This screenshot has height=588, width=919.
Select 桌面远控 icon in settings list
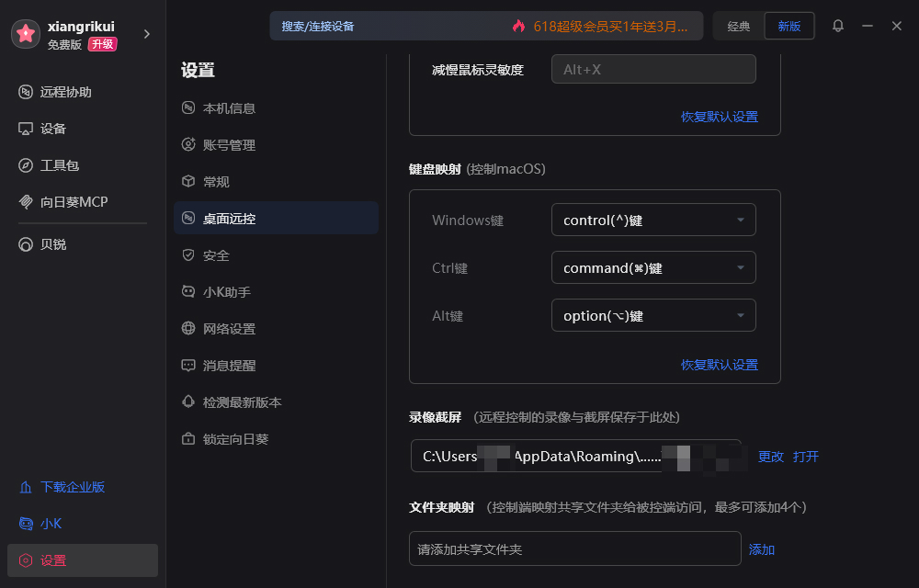coord(188,219)
